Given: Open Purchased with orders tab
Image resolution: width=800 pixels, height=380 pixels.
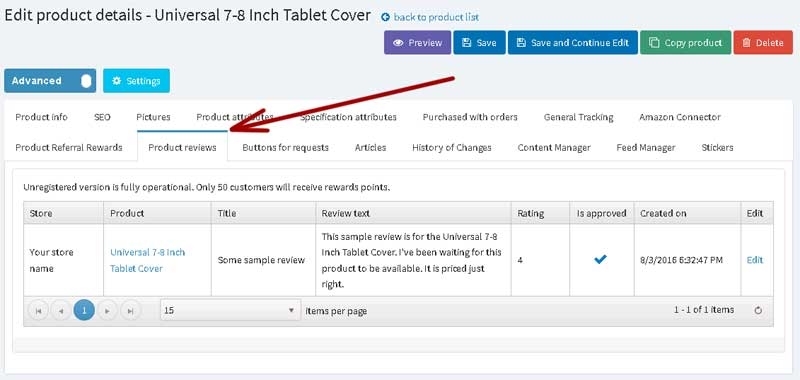Looking at the screenshot, I should point(470,117).
